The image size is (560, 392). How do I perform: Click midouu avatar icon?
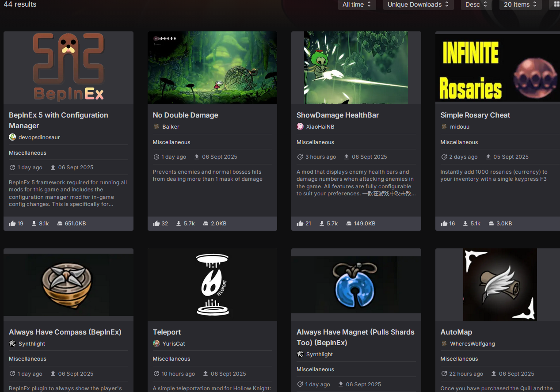coord(444,126)
